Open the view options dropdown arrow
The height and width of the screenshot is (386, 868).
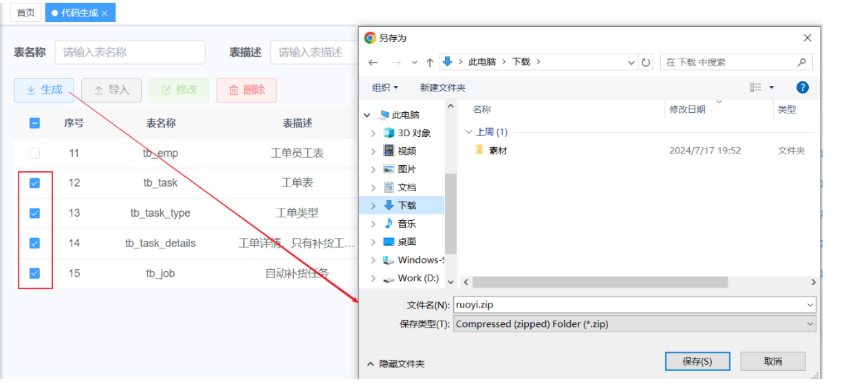772,87
